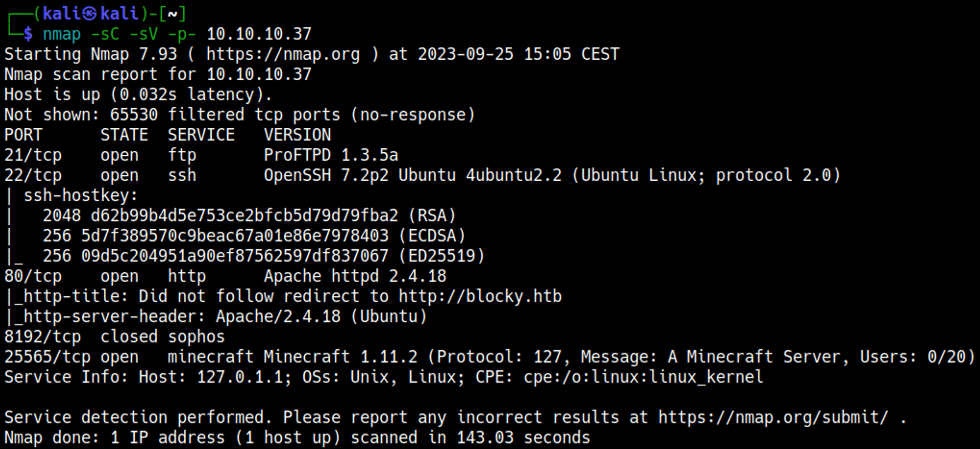Click the 8192/tcp closed sophos line
This screenshot has height=449, width=980.
click(114, 337)
